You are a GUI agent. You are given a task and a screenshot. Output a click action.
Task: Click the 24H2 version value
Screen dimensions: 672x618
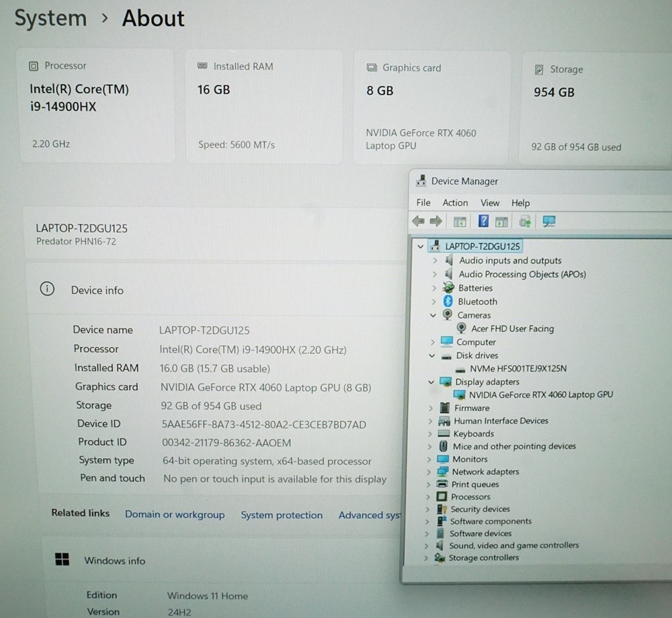(x=179, y=612)
